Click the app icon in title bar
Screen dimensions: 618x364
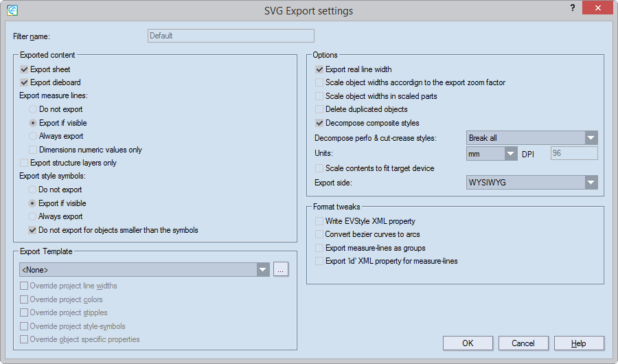pyautogui.click(x=12, y=10)
